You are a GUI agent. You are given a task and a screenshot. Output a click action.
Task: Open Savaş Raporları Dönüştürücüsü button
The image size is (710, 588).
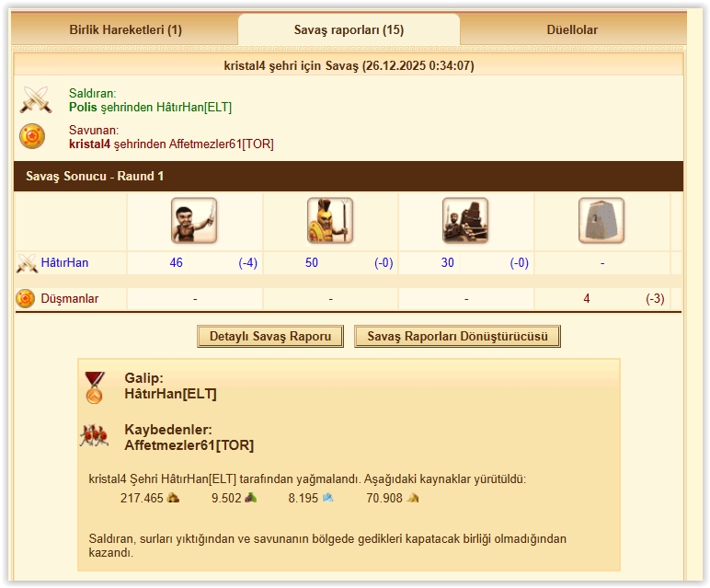pyautogui.click(x=457, y=336)
